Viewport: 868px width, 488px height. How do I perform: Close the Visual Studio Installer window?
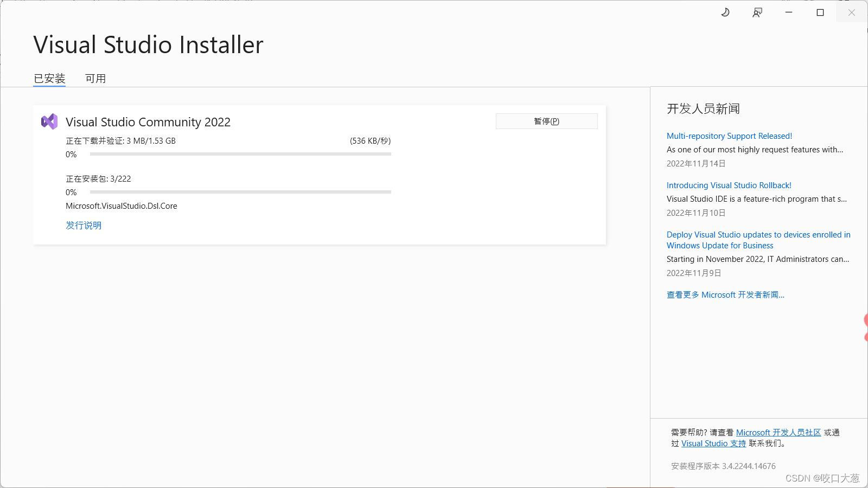pos(852,12)
